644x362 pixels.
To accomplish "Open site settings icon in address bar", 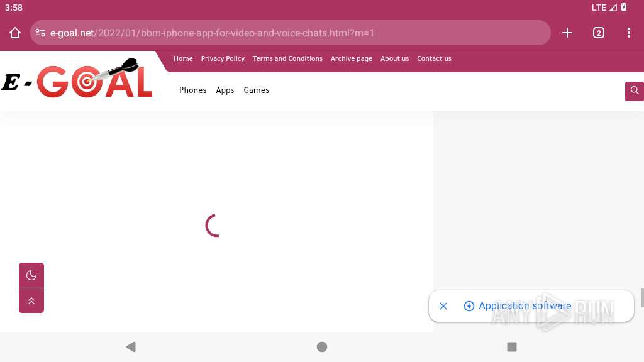I will 40,33.
